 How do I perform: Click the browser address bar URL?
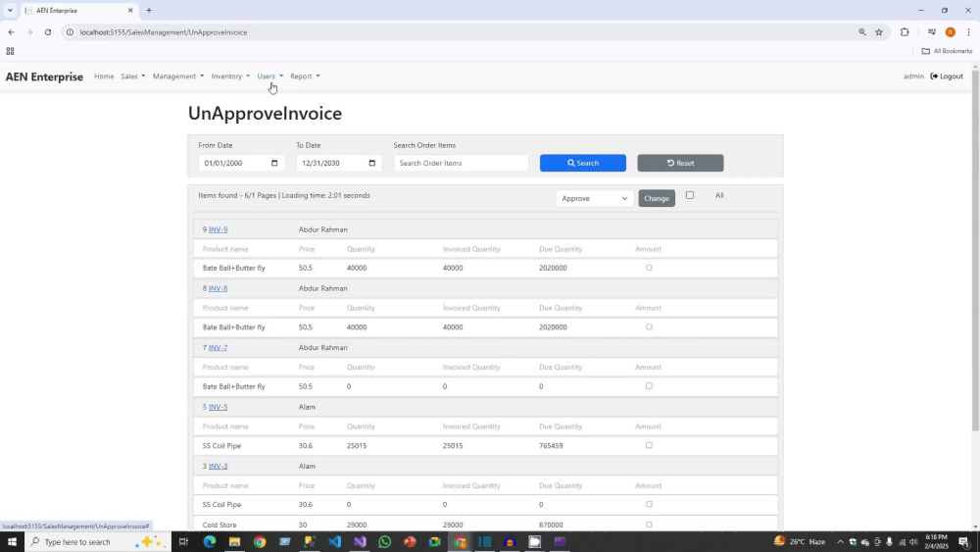[163, 32]
